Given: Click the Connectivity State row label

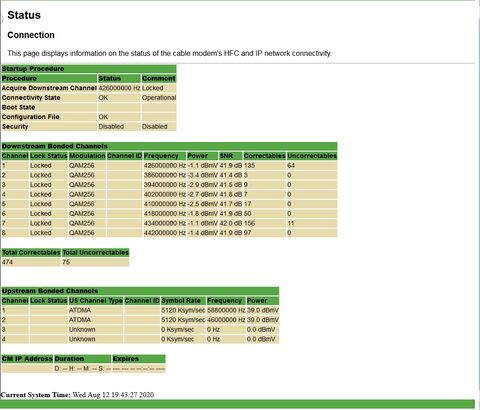Looking at the screenshot, I should [x=31, y=98].
